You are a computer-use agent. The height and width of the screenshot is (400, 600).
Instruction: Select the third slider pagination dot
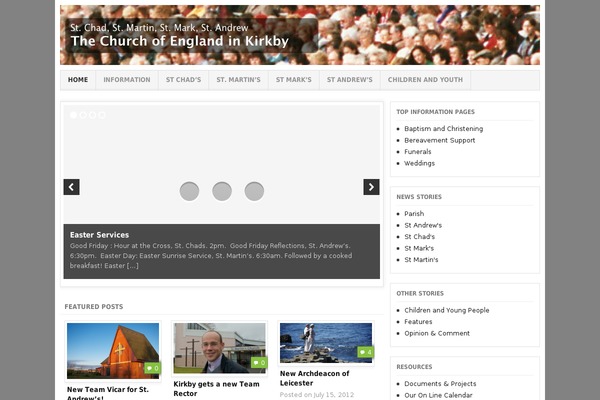(x=93, y=115)
